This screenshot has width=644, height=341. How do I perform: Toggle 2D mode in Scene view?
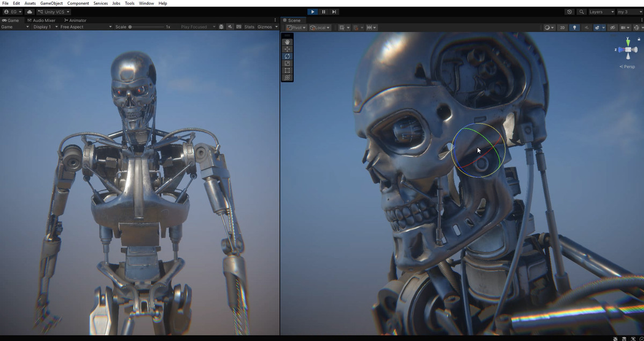pos(562,27)
